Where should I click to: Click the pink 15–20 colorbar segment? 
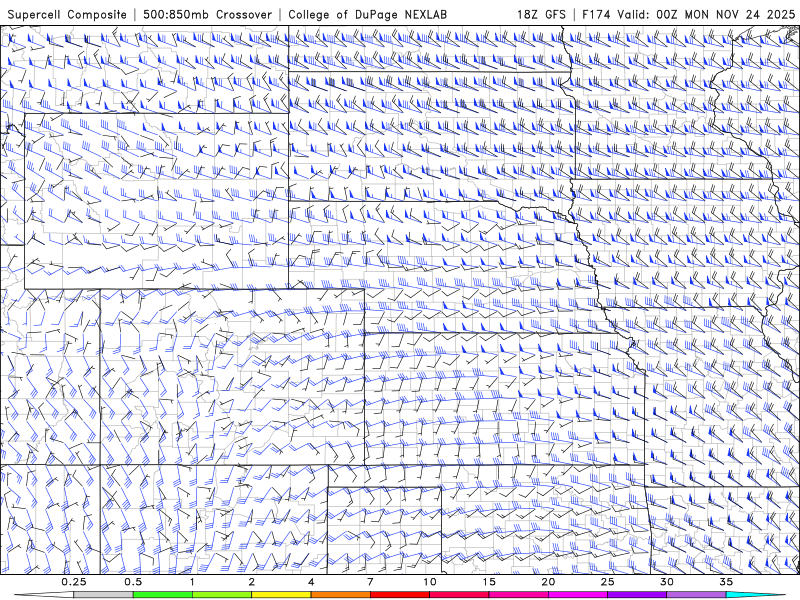pyautogui.click(x=518, y=595)
